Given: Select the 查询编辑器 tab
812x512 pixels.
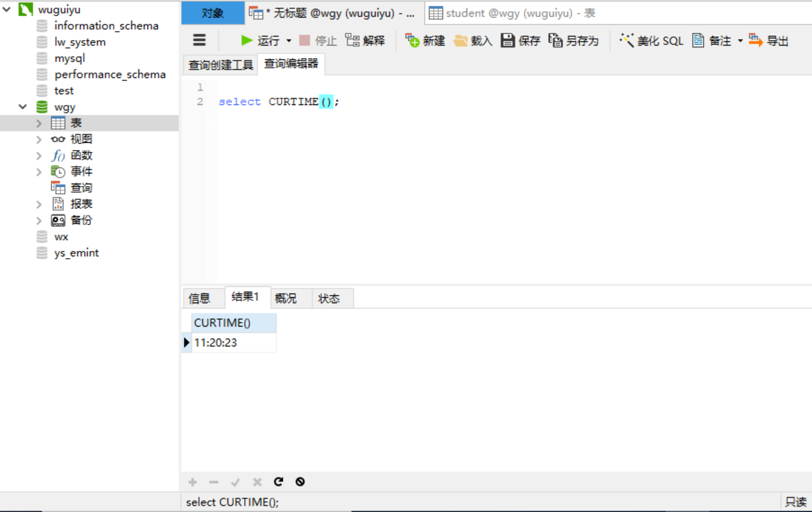Looking at the screenshot, I should click(291, 64).
